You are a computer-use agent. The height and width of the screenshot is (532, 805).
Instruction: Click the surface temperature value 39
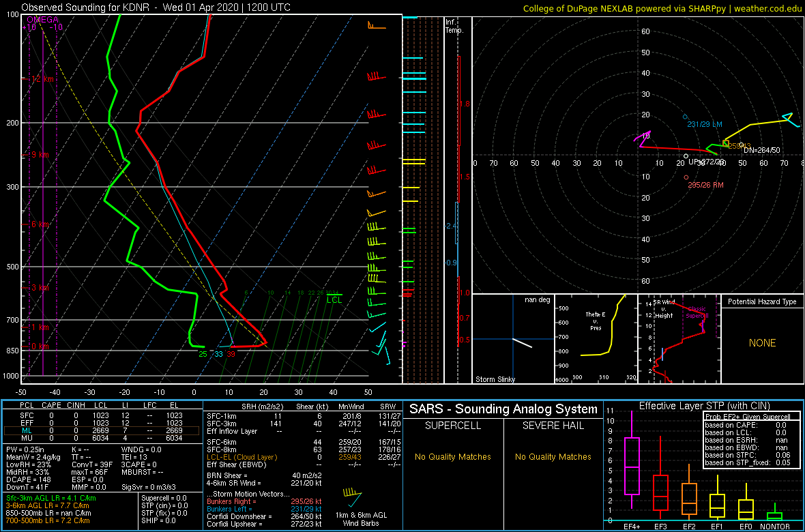point(231,354)
